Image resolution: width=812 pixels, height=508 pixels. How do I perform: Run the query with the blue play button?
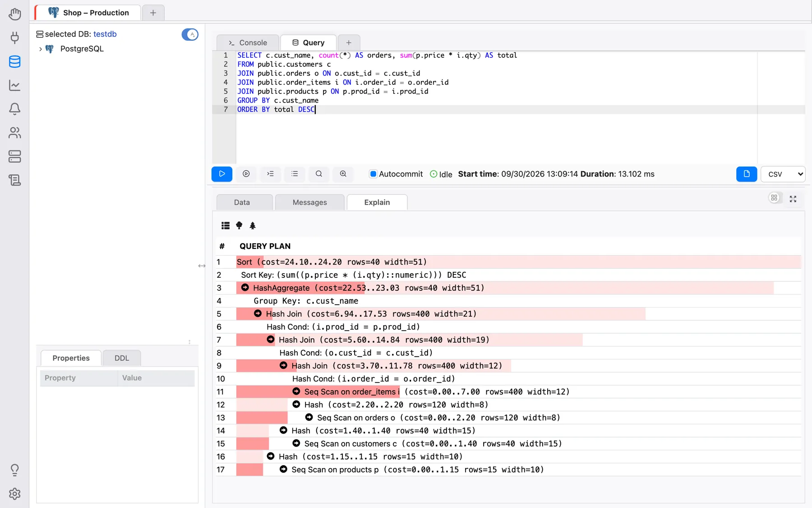coord(222,174)
